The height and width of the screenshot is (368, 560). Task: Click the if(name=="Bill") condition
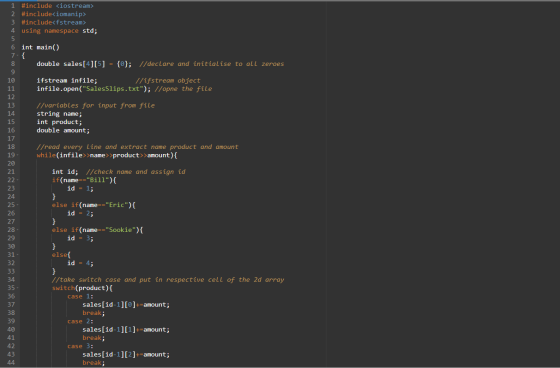84,180
